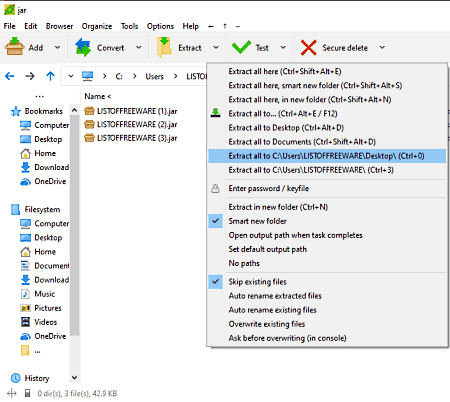Viewport: 450px width, 402px height.
Task: Expand the chevron before C: in path
Action: click(x=105, y=76)
